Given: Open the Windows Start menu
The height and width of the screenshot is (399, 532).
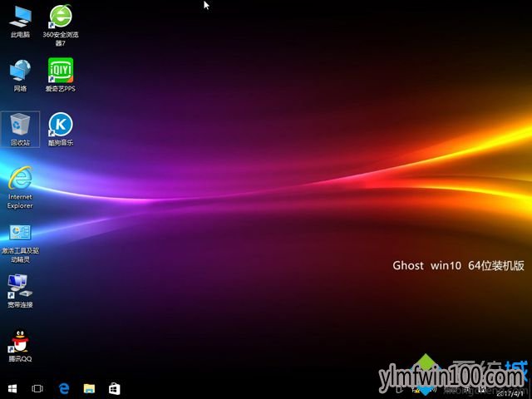Looking at the screenshot, I should coord(12,388).
